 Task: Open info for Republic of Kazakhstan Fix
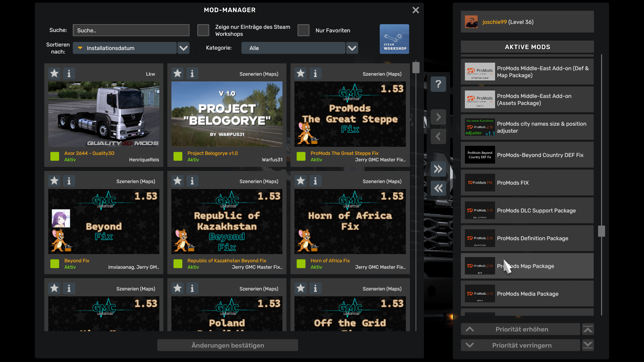[x=192, y=181]
